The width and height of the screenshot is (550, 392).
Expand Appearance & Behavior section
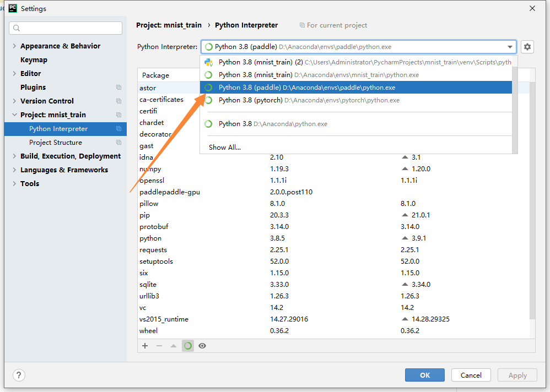(x=14, y=46)
